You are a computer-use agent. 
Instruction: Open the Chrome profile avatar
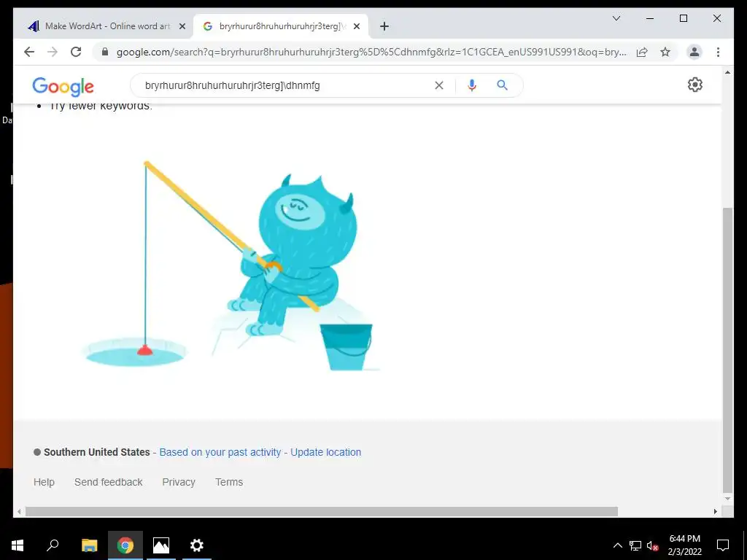coord(694,52)
